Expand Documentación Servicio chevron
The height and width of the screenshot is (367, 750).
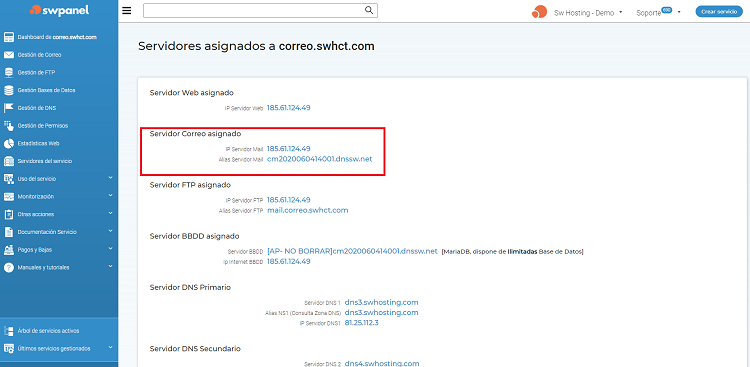click(110, 231)
